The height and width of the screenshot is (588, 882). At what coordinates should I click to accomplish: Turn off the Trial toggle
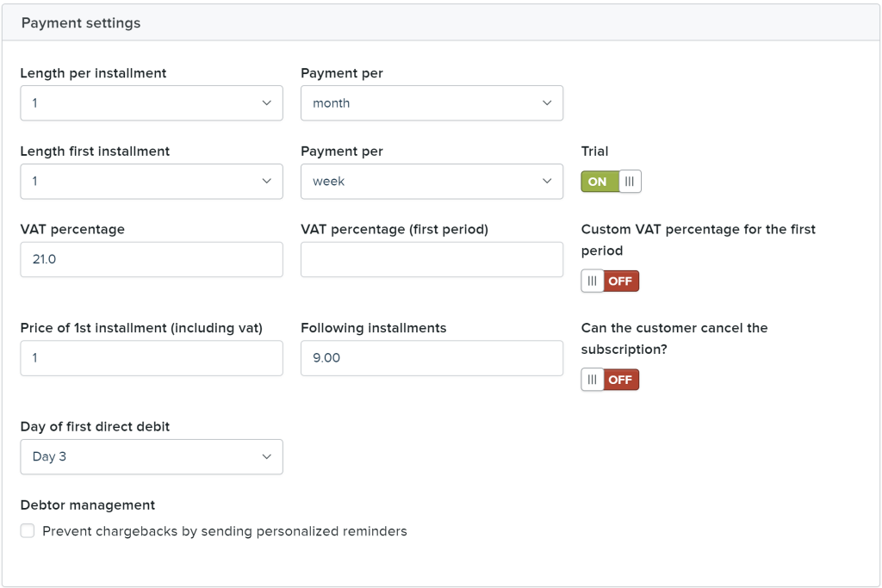pyautogui.click(x=611, y=182)
